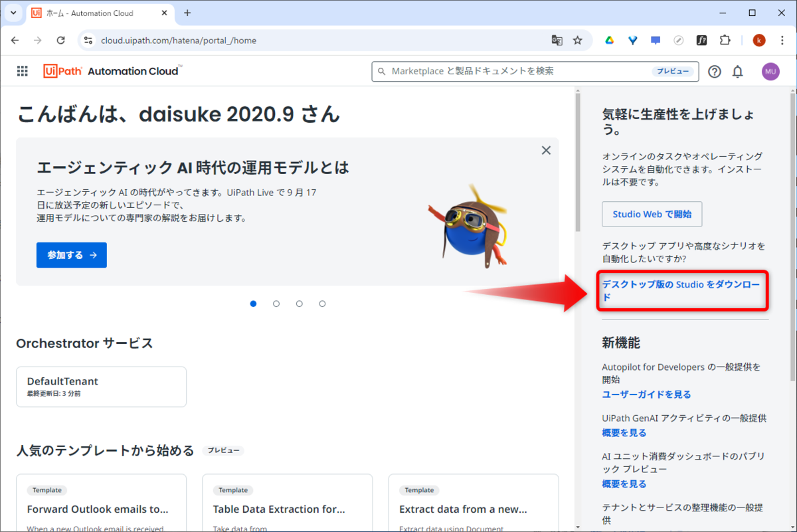Go back with the browser back arrow
The image size is (797, 532).
click(15, 41)
